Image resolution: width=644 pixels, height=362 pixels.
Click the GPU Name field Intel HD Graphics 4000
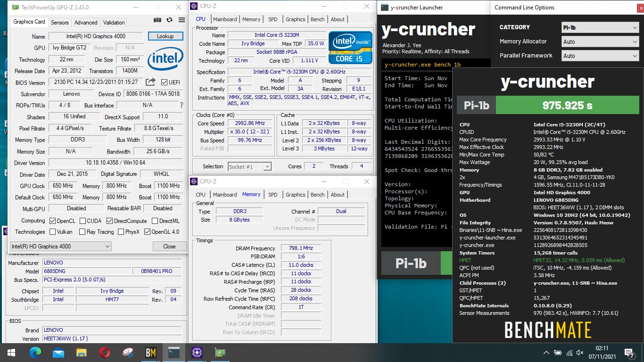[95, 36]
